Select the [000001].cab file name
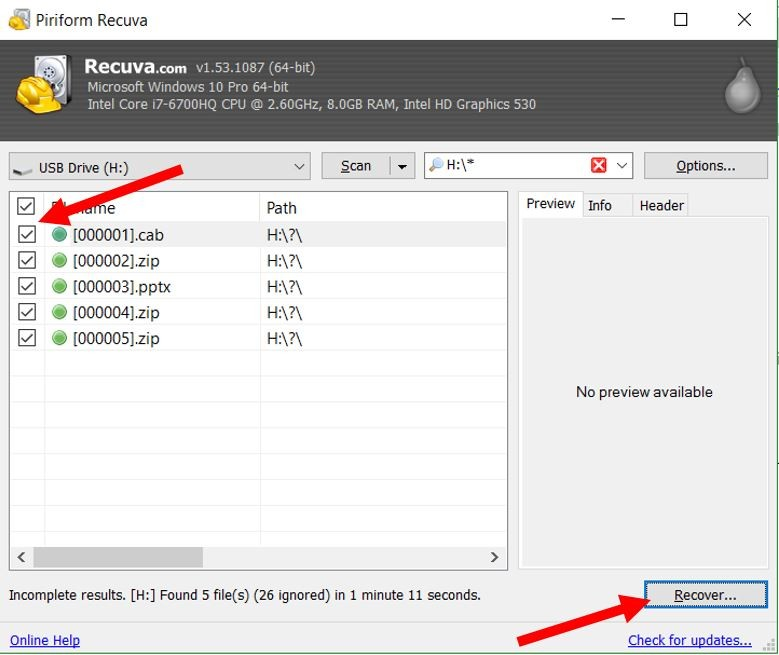This screenshot has height=655, width=779. click(x=118, y=235)
